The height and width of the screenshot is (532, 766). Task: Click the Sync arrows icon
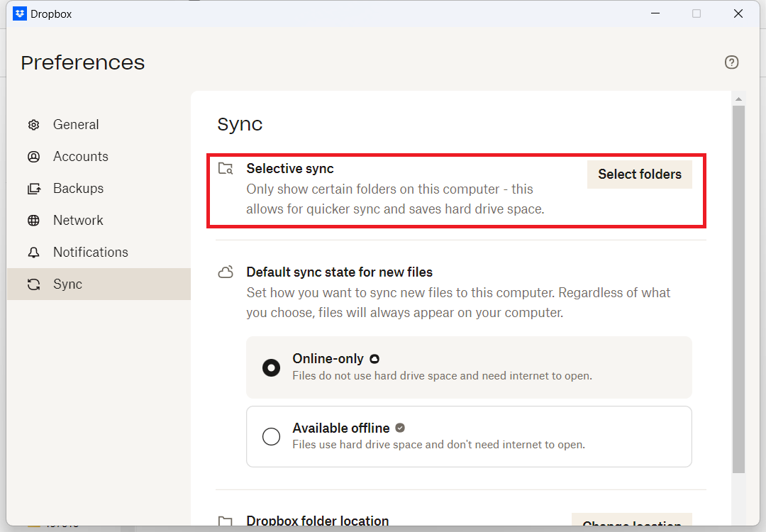(x=34, y=284)
